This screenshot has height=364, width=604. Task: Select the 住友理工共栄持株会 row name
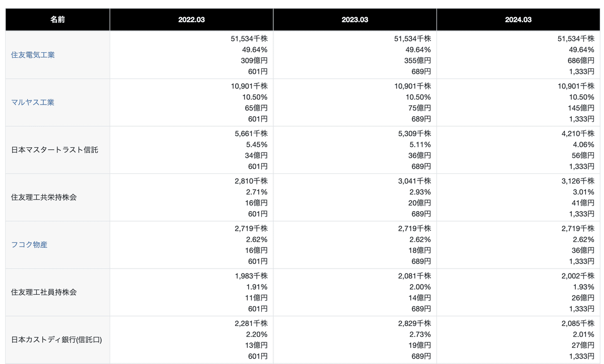(44, 198)
